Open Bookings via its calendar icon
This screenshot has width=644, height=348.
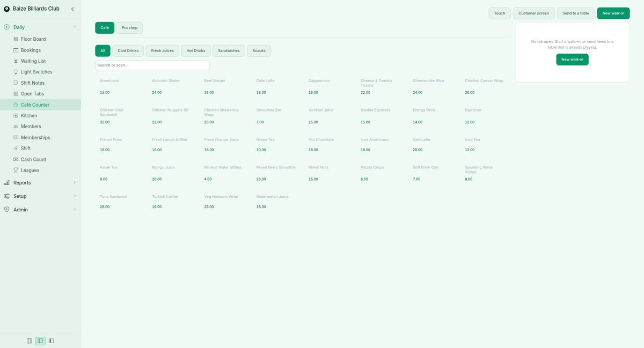pos(16,50)
